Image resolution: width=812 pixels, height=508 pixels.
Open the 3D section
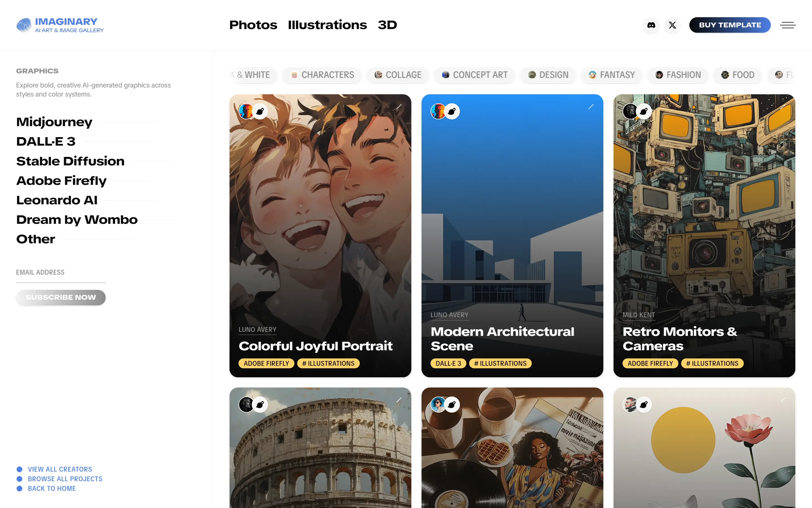387,25
